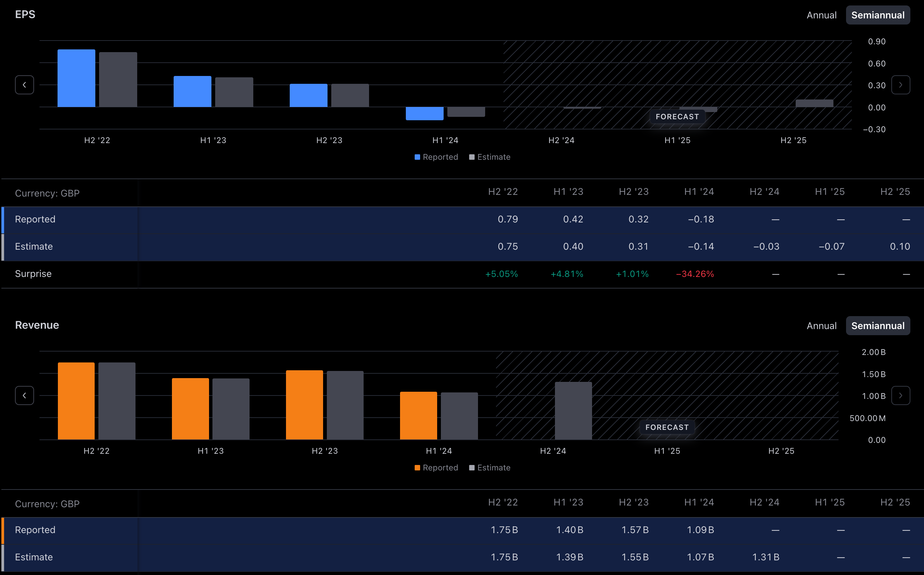Click the negative H1 '24 EPS reported bar
The height and width of the screenshot is (575, 924).
[x=425, y=113]
